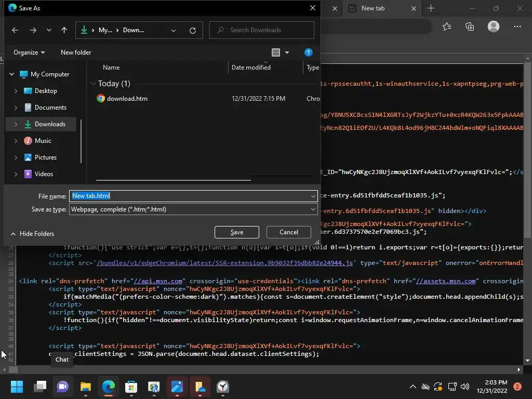
Task: Click the Save button
Action: (237, 232)
